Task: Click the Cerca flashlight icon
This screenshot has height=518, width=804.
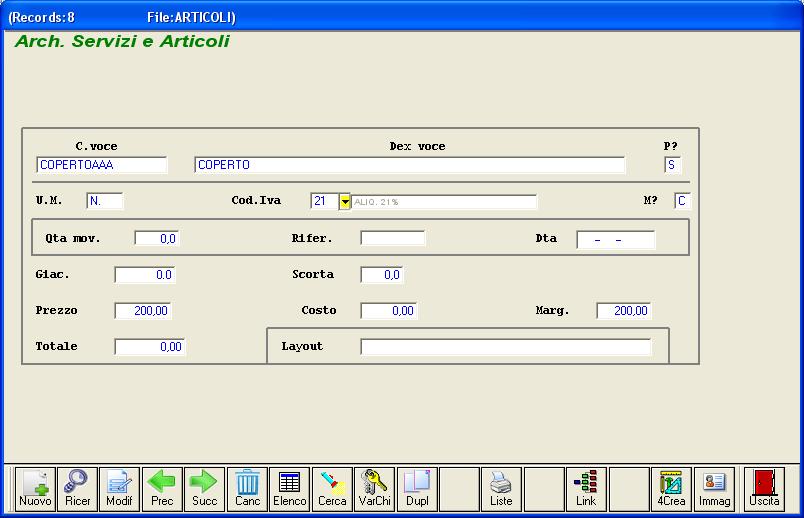Action: (x=332, y=489)
